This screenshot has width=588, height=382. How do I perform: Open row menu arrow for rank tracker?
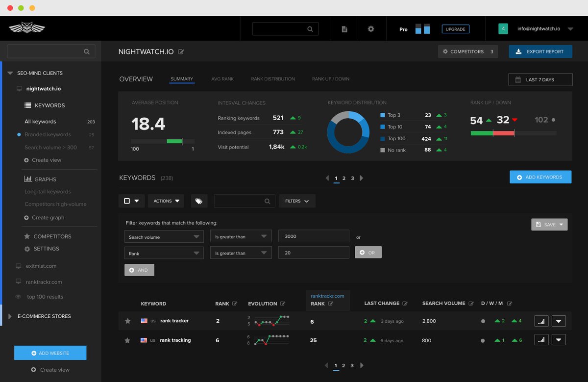(559, 321)
